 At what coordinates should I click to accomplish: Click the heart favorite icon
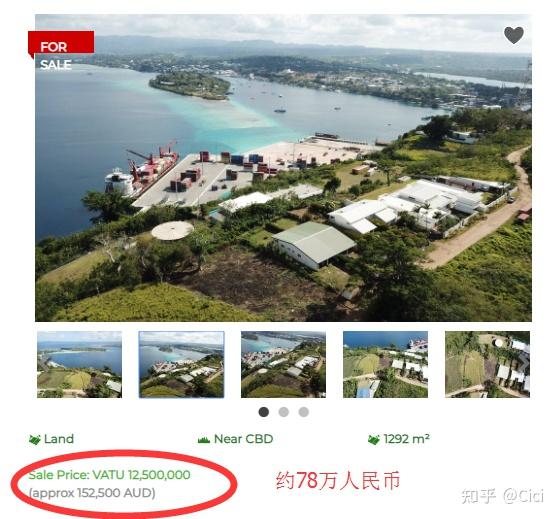click(x=514, y=35)
